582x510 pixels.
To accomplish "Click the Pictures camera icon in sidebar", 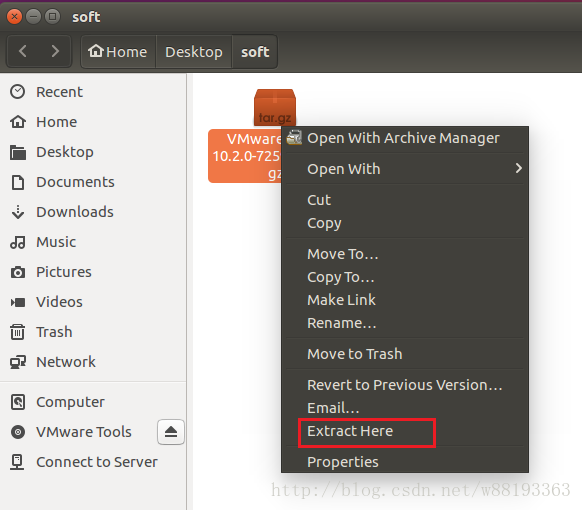I will [x=17, y=272].
